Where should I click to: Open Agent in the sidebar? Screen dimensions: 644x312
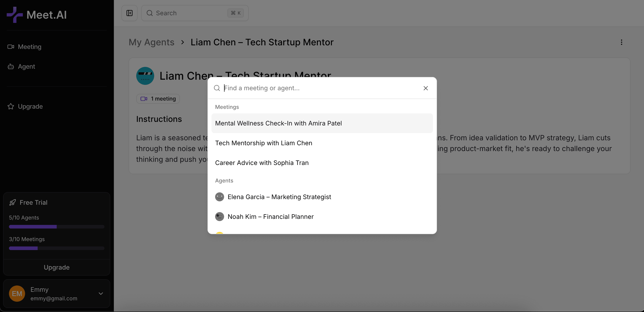(x=26, y=67)
